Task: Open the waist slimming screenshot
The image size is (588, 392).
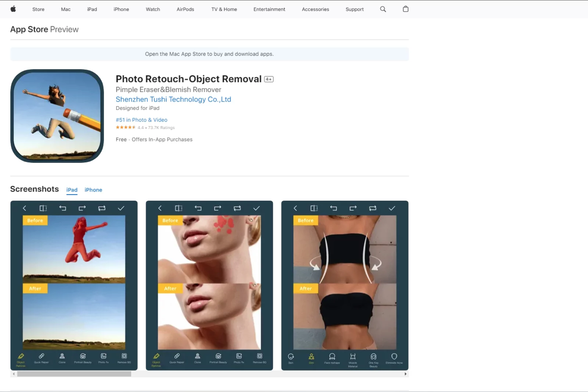Action: coord(345,285)
